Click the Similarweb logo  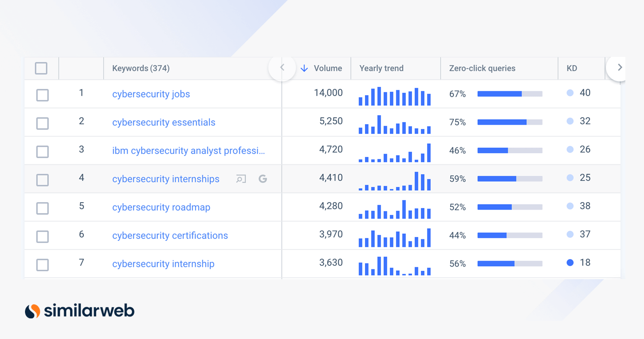click(79, 311)
